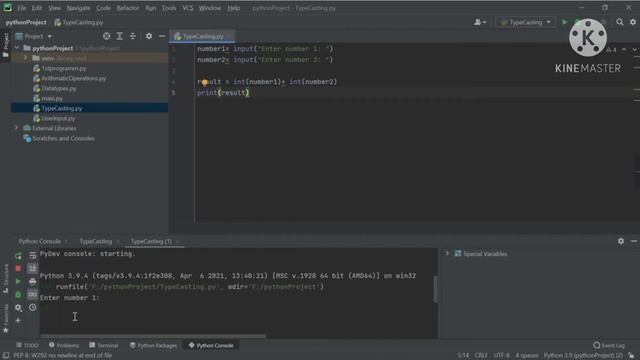This screenshot has height=360, width=640.
Task: Open the user account dropdown
Action: click(480, 22)
